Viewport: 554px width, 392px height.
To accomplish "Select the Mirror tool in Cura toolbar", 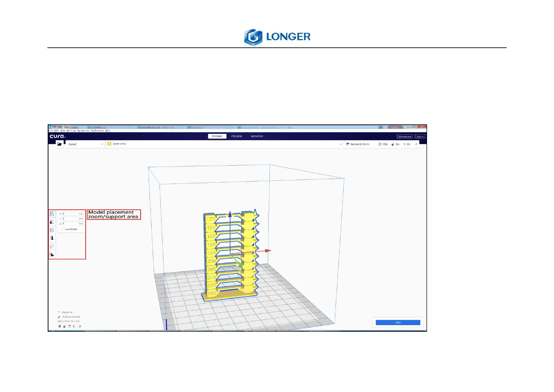I will pyautogui.click(x=52, y=238).
